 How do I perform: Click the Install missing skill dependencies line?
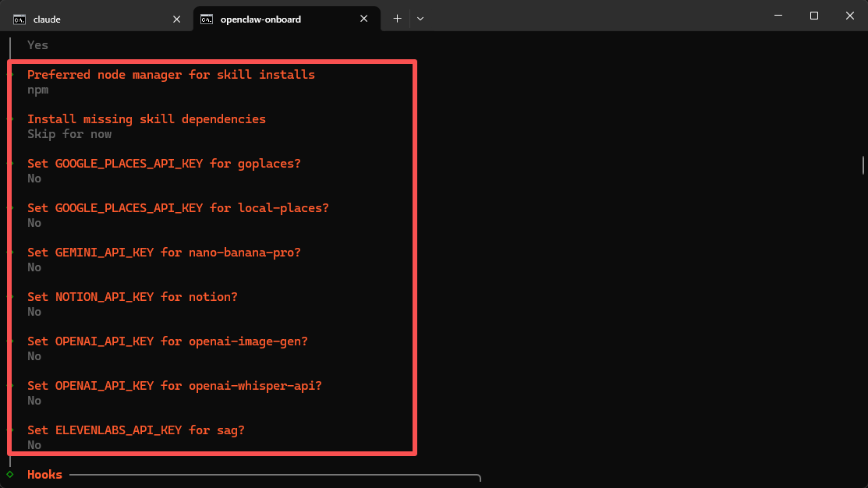(147, 119)
